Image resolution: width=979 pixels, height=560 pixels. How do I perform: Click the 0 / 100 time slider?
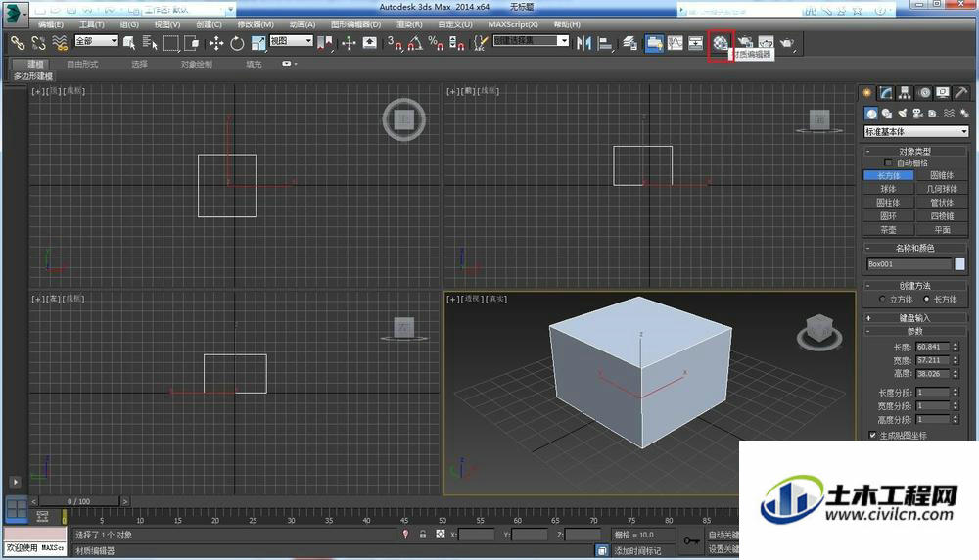[79, 501]
